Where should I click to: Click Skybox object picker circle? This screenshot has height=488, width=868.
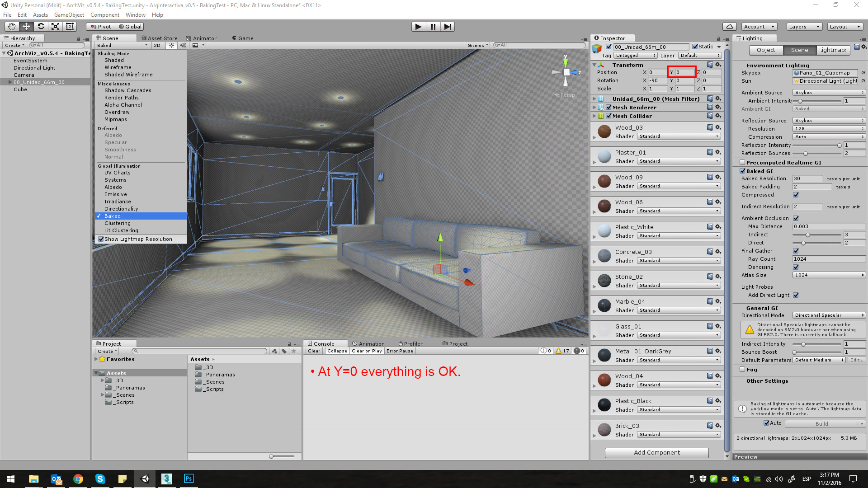863,73
